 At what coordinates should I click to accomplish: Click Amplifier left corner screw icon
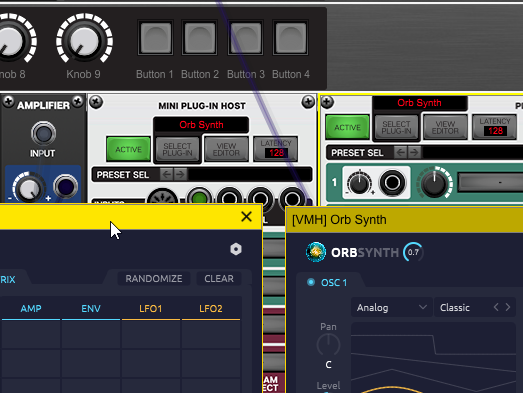8,101
